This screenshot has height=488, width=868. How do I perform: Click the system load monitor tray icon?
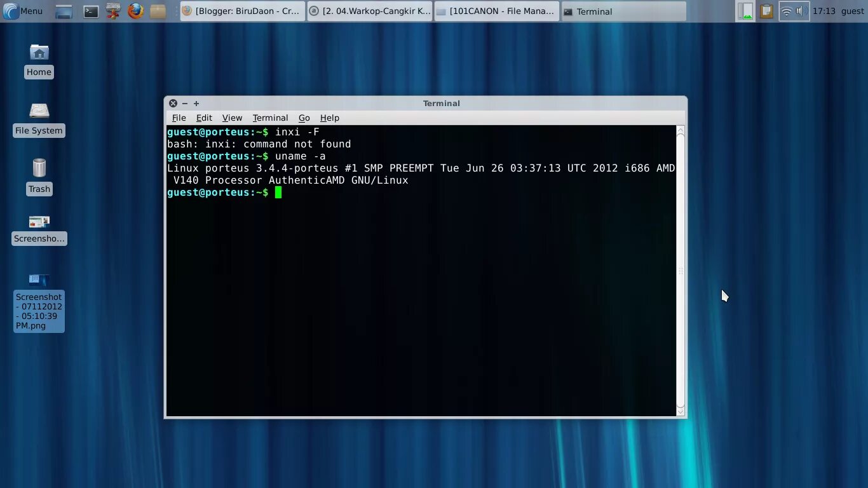745,11
